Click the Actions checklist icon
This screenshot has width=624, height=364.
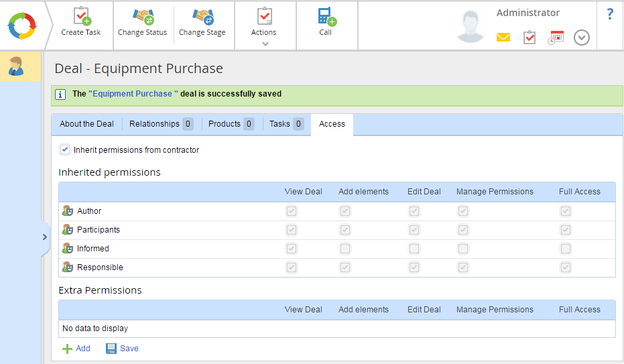click(265, 16)
